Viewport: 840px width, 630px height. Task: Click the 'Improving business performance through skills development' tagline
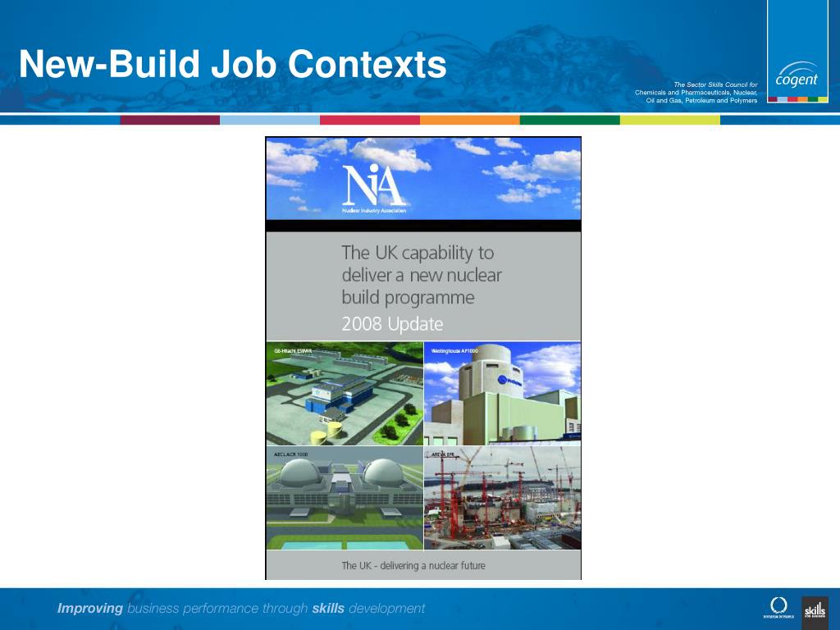(x=241, y=609)
